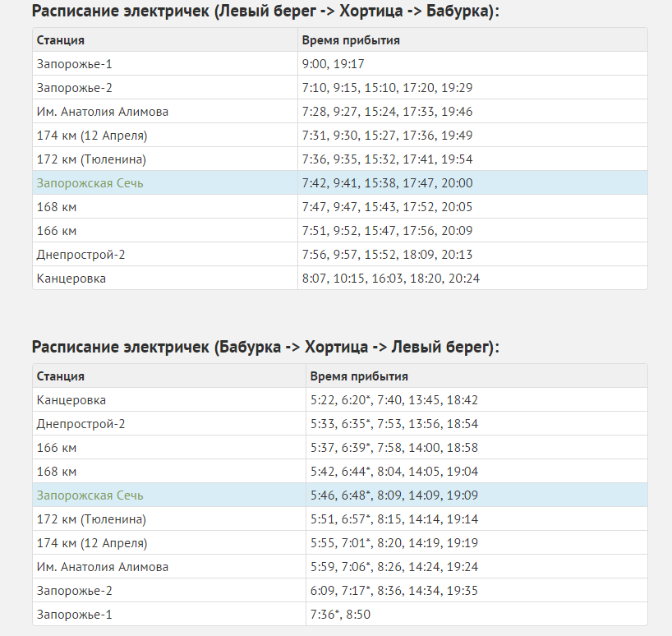672x636 pixels.
Task: Click the Им. Анатолия Алимова cell in first table
Action: point(165,112)
